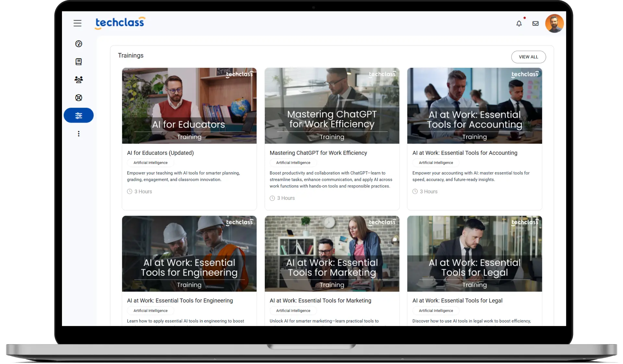Image resolution: width=623 pixels, height=364 pixels.
Task: Click AI at Work: Essential Tools for Marketing title
Action: point(320,301)
